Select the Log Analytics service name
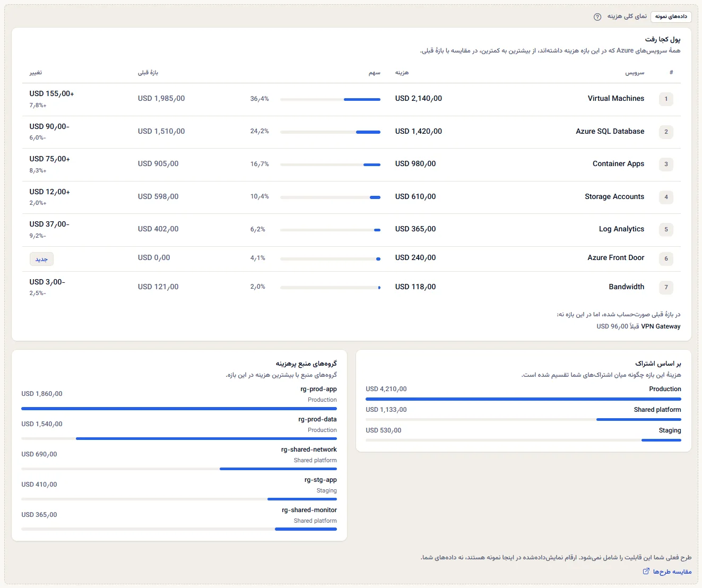This screenshot has width=702, height=588. 622,229
